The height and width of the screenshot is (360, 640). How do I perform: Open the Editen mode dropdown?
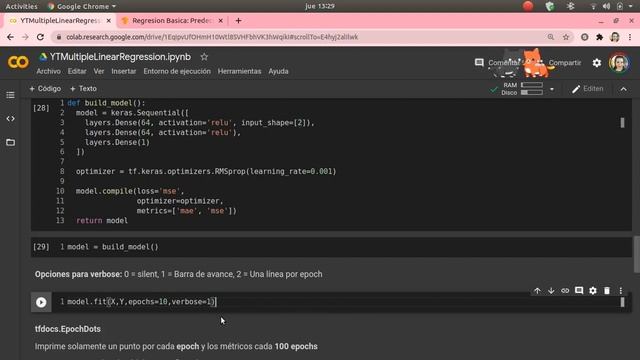(x=587, y=89)
